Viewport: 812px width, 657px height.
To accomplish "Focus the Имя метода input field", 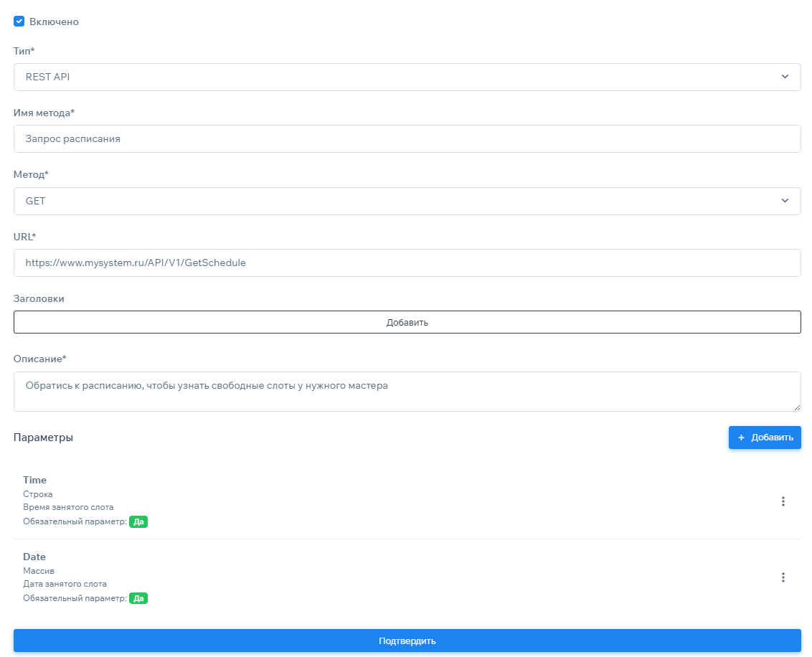I will click(x=407, y=139).
